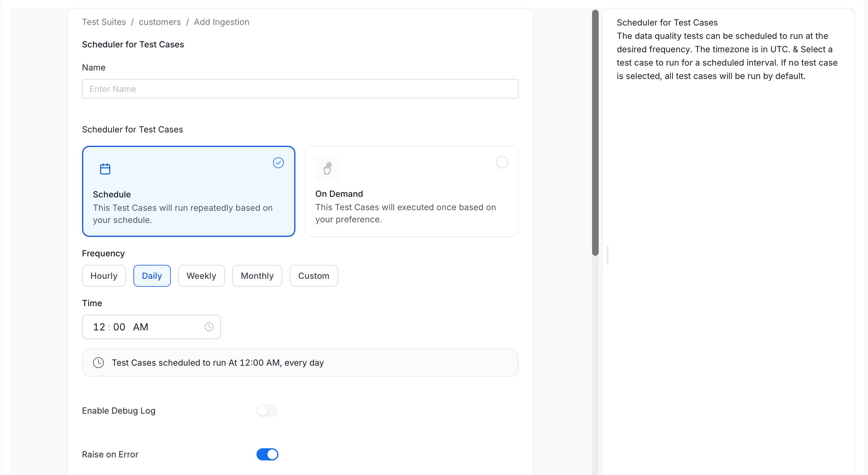Click the 'Raise on Error' label

pos(110,454)
